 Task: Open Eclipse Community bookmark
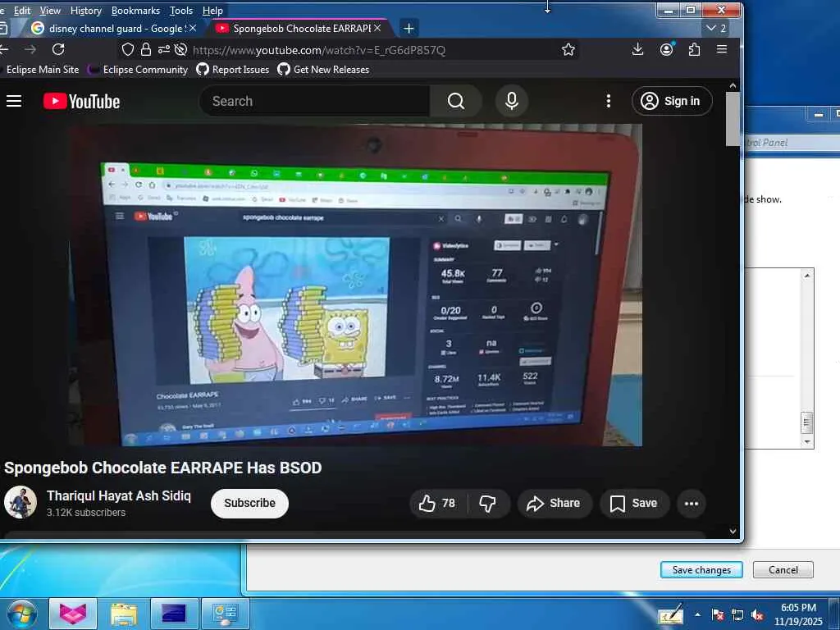[139, 69]
